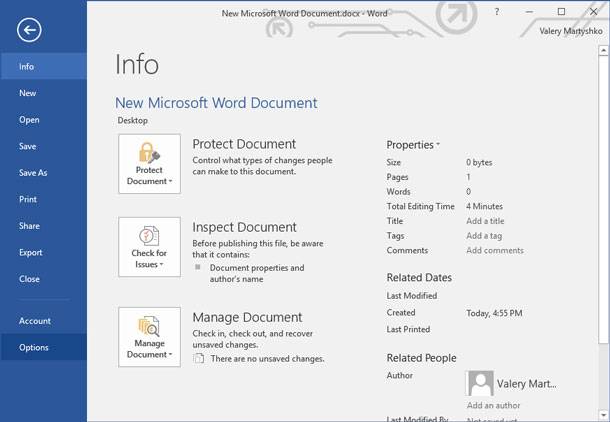The image size is (610, 422).
Task: Click the author avatar picture
Action: point(480,383)
